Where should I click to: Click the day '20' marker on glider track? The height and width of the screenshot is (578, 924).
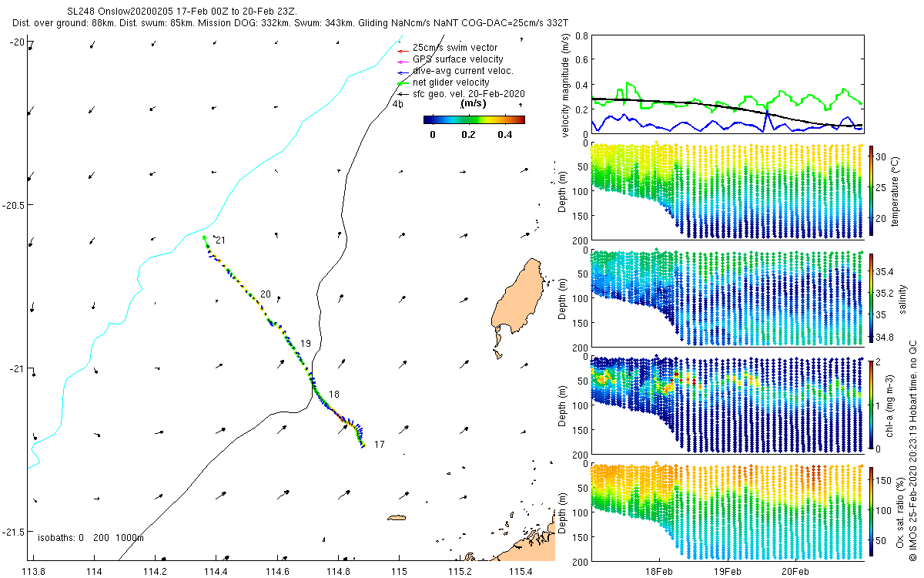266,294
